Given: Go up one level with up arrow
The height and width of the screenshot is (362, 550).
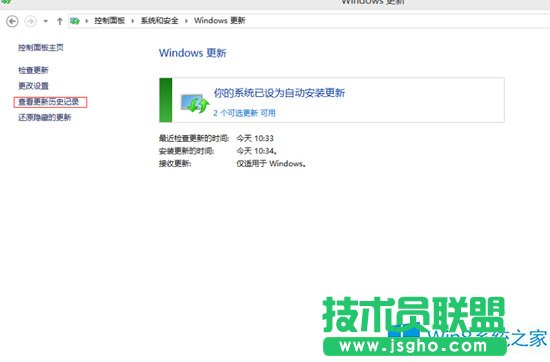Looking at the screenshot, I should coord(60,21).
